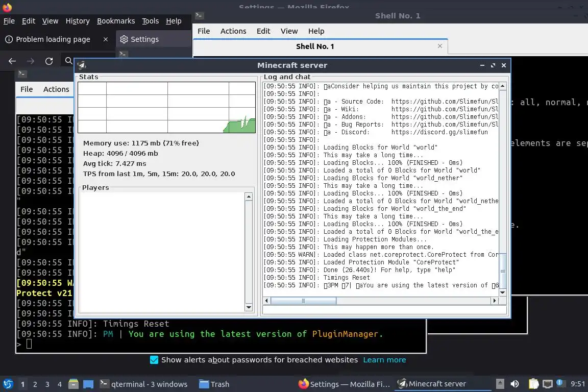The width and height of the screenshot is (588, 392).
Task: Open the file manager taskbar launcher
Action: point(73,384)
